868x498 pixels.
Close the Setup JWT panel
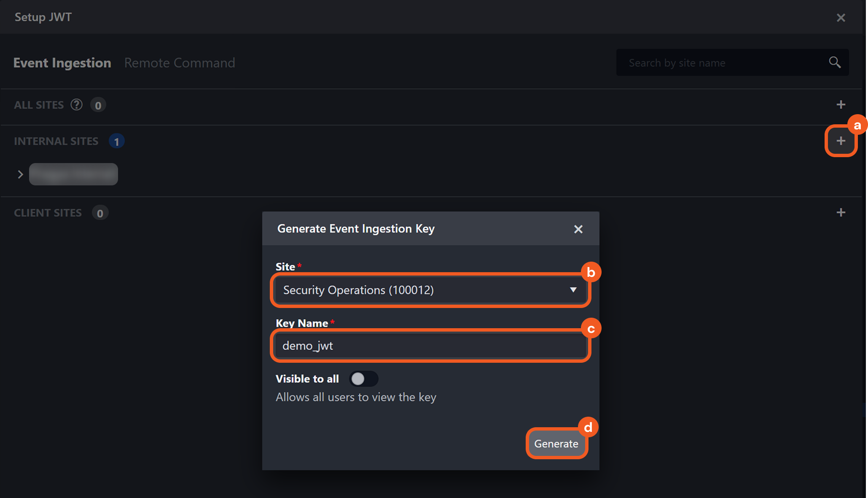coord(841,18)
